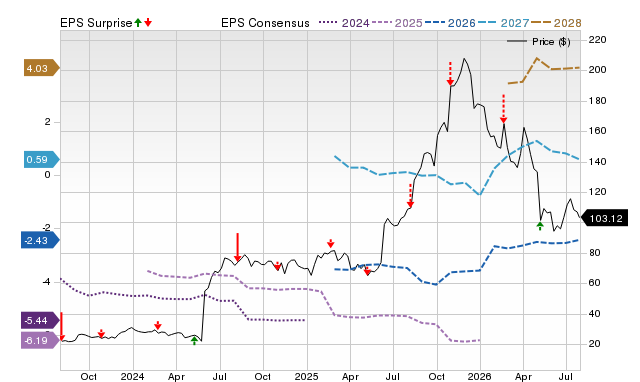The width and height of the screenshot is (640, 382).
Task: Toggle the 2028 EPS consensus legend entry
Action: (556, 23)
